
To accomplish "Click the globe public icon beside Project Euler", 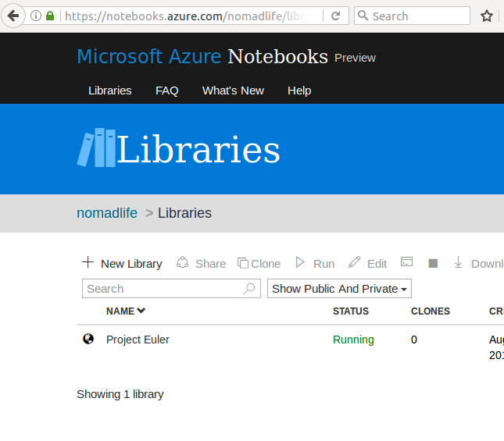I will (88, 339).
